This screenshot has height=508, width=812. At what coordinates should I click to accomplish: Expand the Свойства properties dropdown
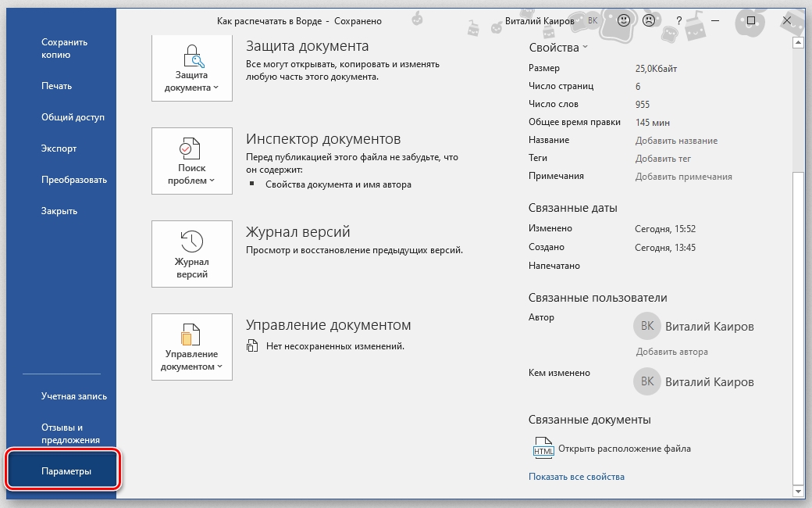pos(557,48)
